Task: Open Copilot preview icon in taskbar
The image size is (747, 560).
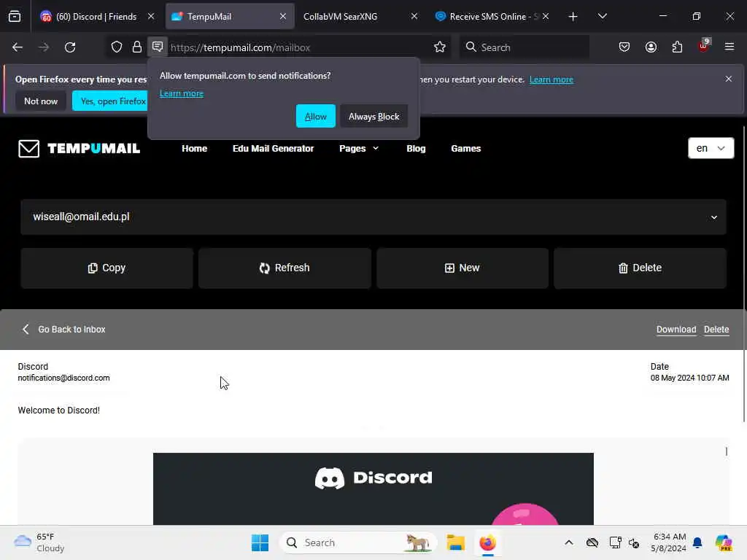Action: (x=723, y=542)
